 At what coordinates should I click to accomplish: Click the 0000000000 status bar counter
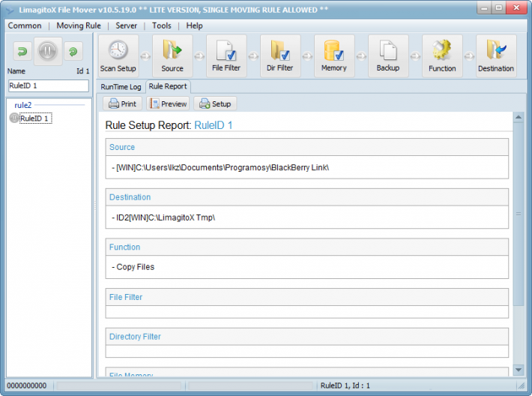coord(27,385)
